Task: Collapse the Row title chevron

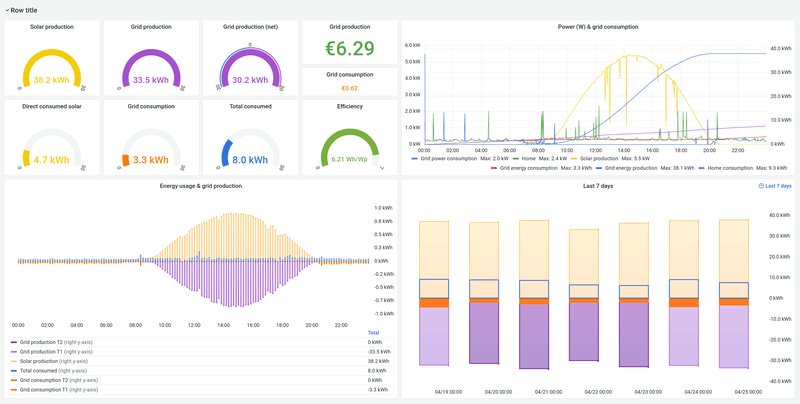Action: pos(7,10)
